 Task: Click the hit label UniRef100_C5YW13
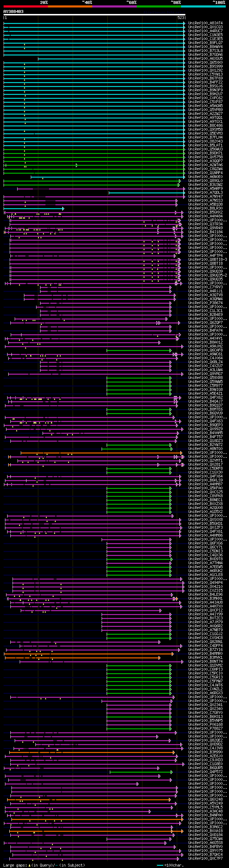[x=205, y=75]
